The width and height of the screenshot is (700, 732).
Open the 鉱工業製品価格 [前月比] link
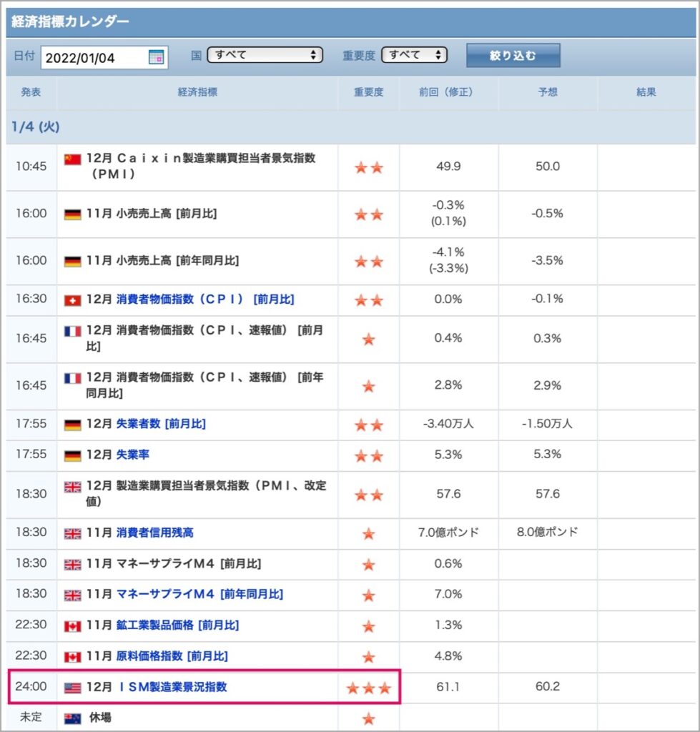coord(177,625)
